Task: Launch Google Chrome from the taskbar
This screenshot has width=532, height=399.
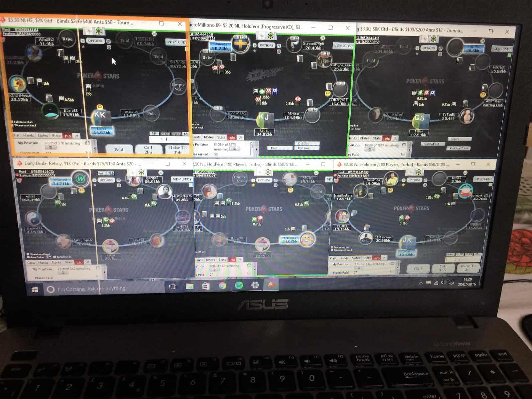Action: coord(222,286)
